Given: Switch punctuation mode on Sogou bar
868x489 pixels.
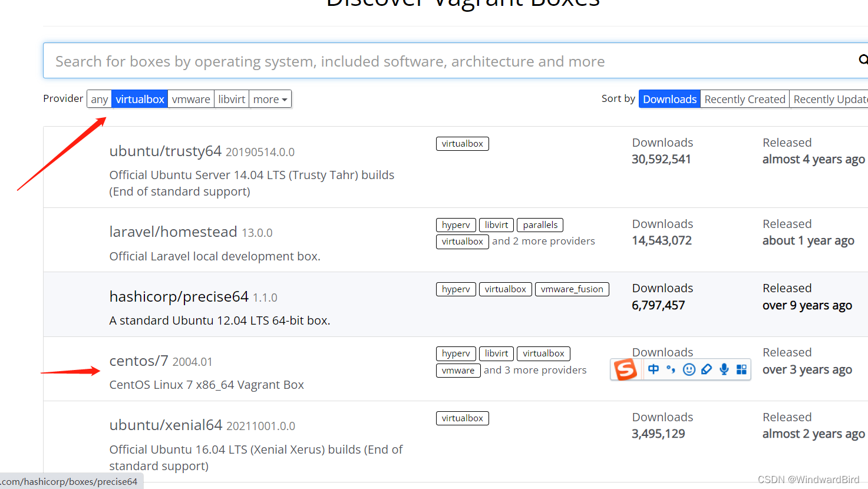Looking at the screenshot, I should [671, 369].
